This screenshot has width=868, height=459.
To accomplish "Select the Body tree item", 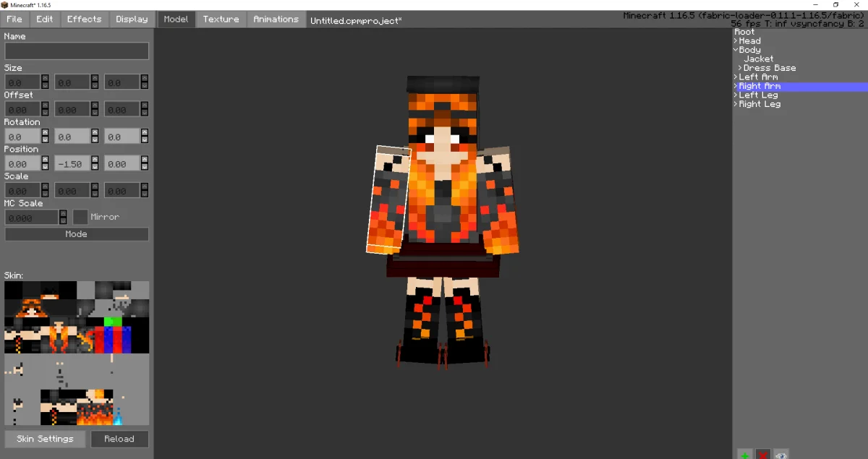I will pyautogui.click(x=749, y=50).
